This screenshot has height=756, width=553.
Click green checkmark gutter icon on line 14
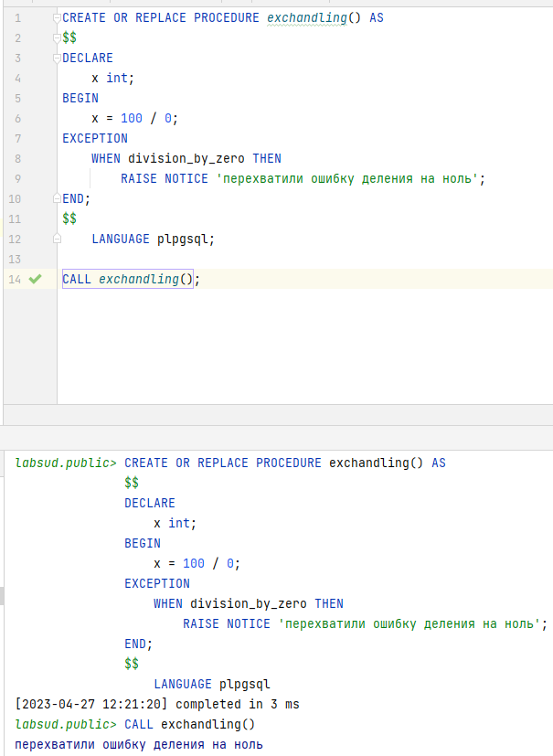[36, 279]
